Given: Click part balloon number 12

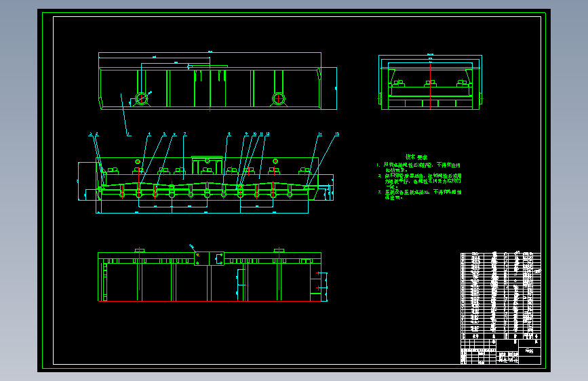Looking at the screenshot, I should point(267,134).
